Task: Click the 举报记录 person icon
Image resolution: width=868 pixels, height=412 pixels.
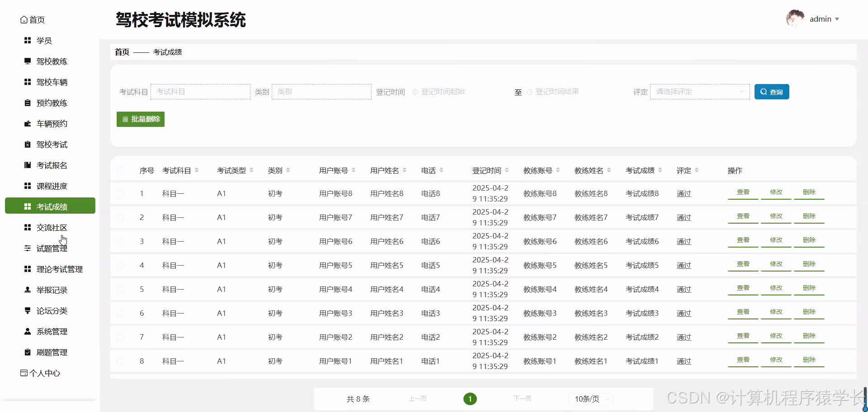Action: coord(27,290)
